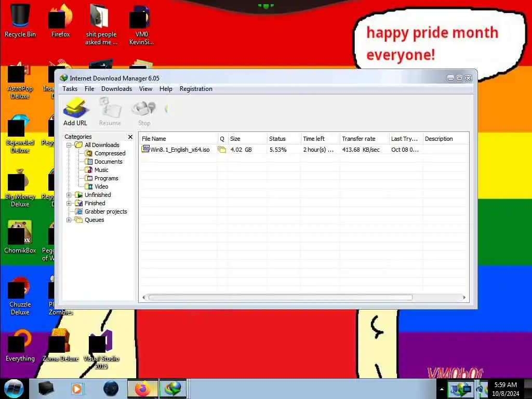Viewport: 532px width, 399px height.
Task: Sort by Transfer rate column header
Action: pyautogui.click(x=364, y=139)
